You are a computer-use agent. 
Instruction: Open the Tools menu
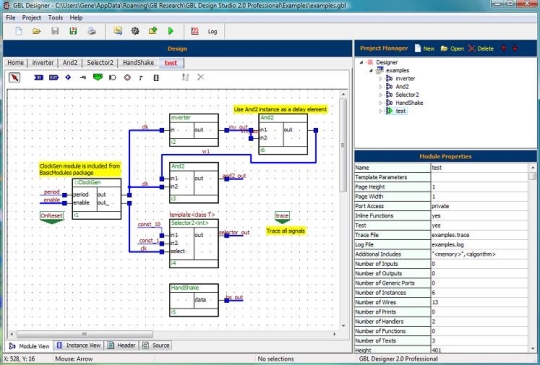(x=55, y=18)
